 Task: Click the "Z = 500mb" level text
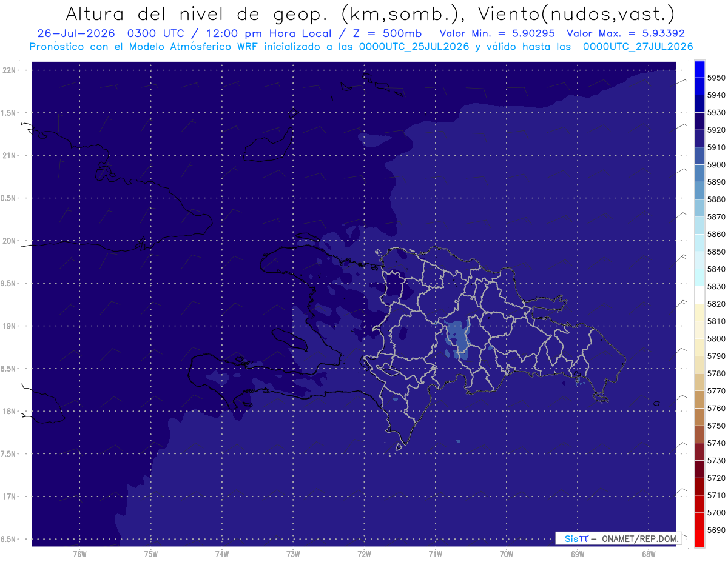pyautogui.click(x=389, y=33)
